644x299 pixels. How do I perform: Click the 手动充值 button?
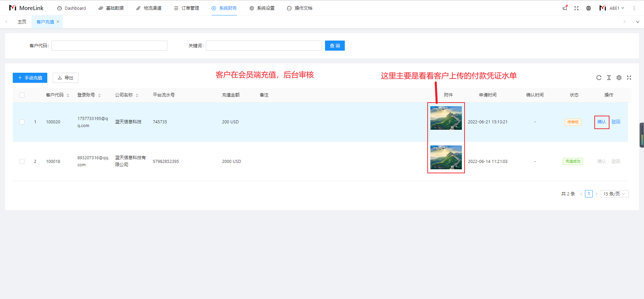tap(30, 78)
